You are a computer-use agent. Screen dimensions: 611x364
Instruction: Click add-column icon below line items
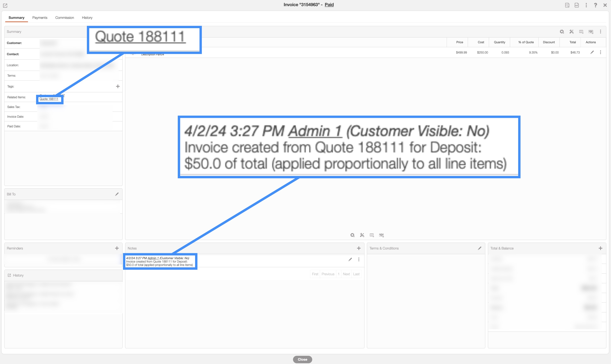coord(372,235)
